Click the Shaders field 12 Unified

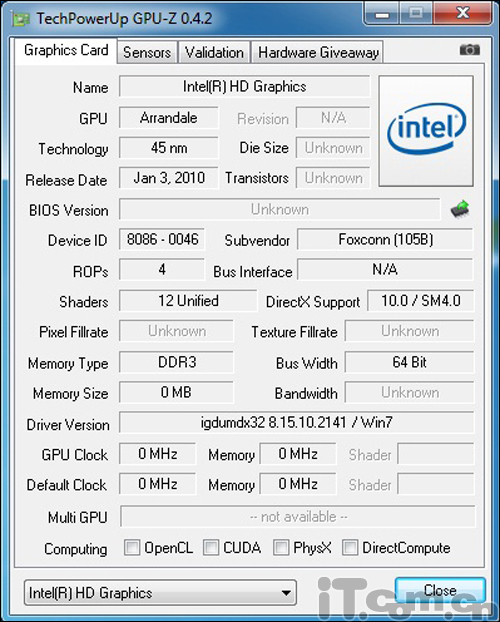tap(188, 301)
